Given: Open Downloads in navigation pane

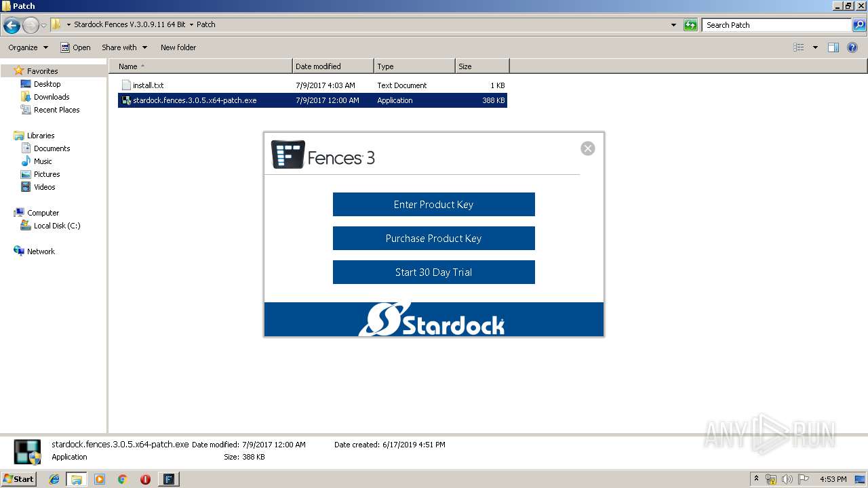Looking at the screenshot, I should coord(52,97).
